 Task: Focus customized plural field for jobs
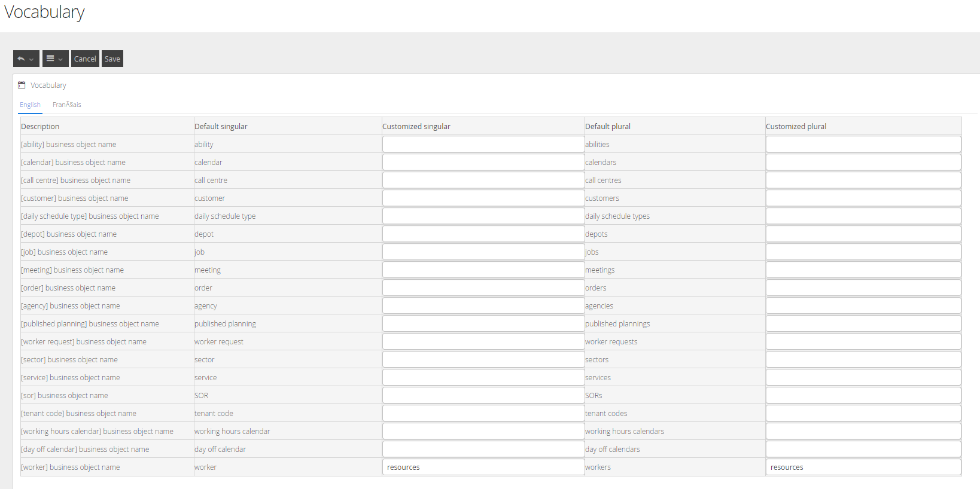863,252
